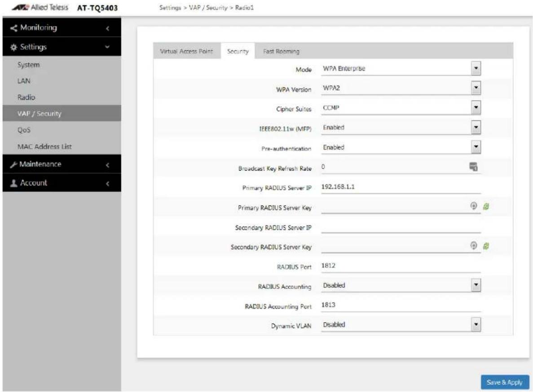Open the RADIUS Accounting dropdown

(401, 285)
